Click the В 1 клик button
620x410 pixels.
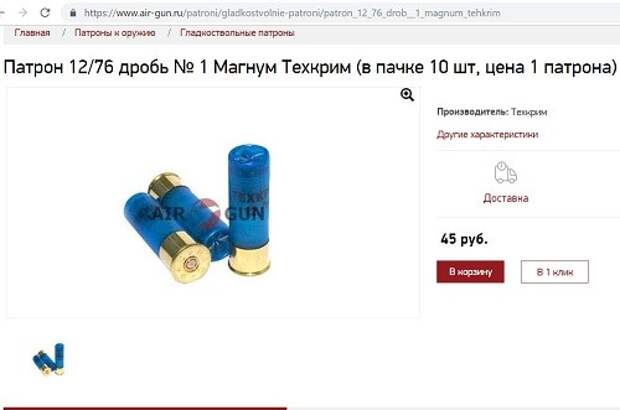pos(554,272)
